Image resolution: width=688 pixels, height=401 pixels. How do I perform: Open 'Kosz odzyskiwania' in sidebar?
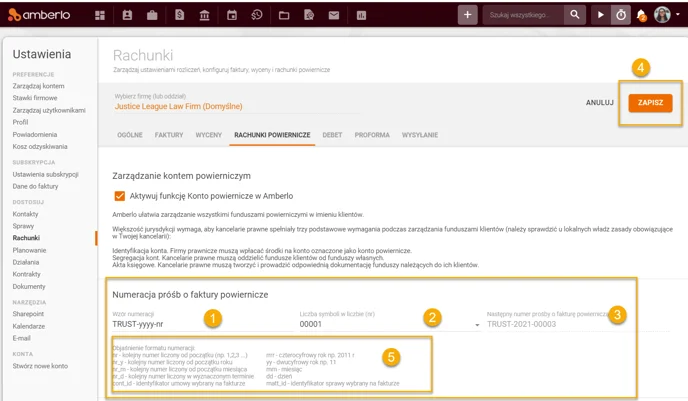40,147
